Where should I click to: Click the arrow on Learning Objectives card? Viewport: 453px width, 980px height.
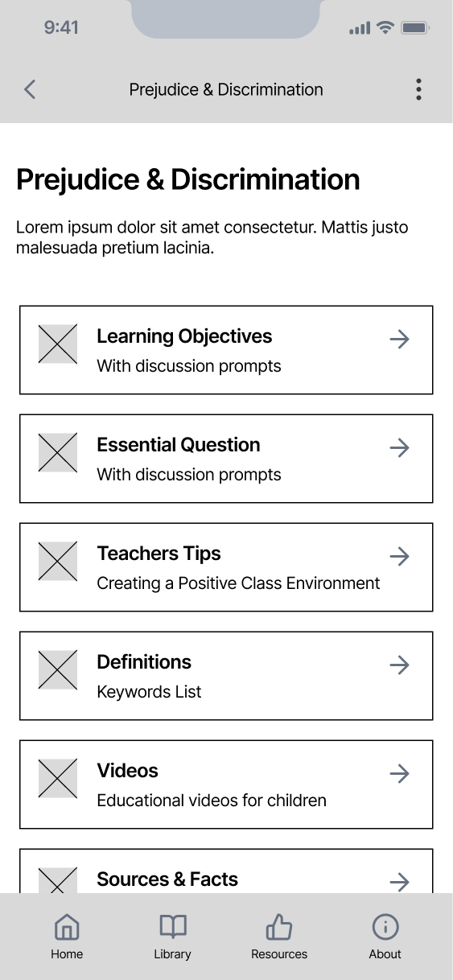(x=399, y=340)
